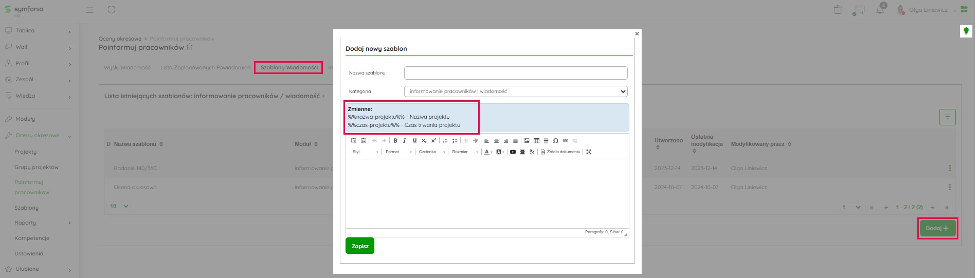Open the Czcionka font dropdown
The image size is (980, 278).
point(431,152)
